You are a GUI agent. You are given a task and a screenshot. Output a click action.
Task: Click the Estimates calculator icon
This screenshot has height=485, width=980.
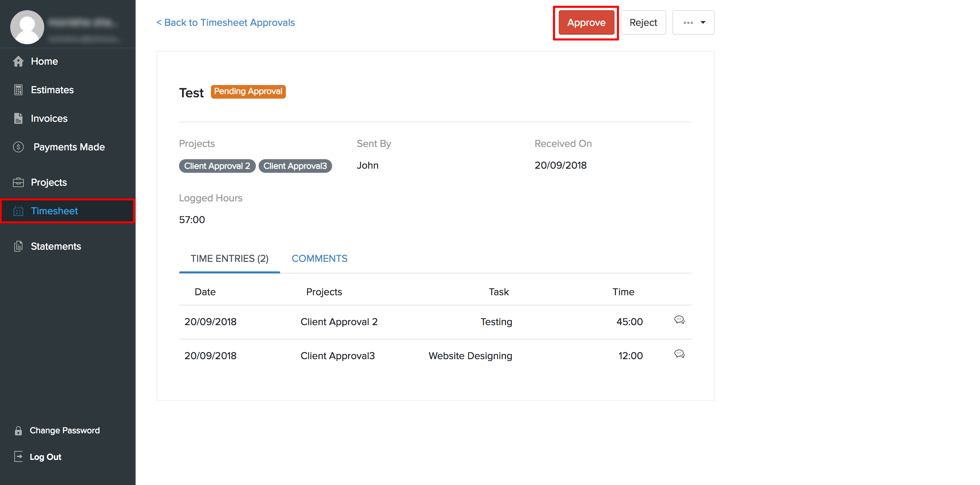(18, 90)
